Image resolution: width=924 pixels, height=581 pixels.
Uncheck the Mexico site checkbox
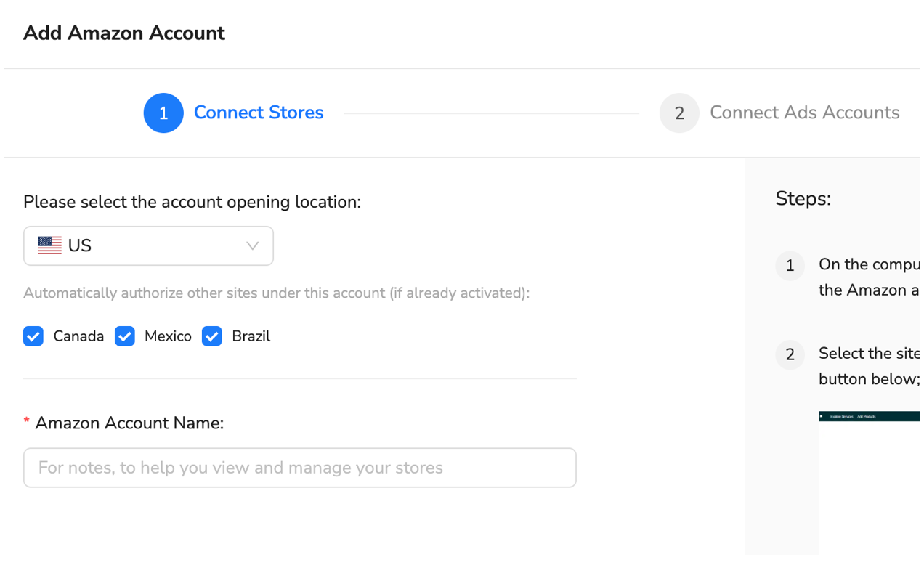point(125,336)
